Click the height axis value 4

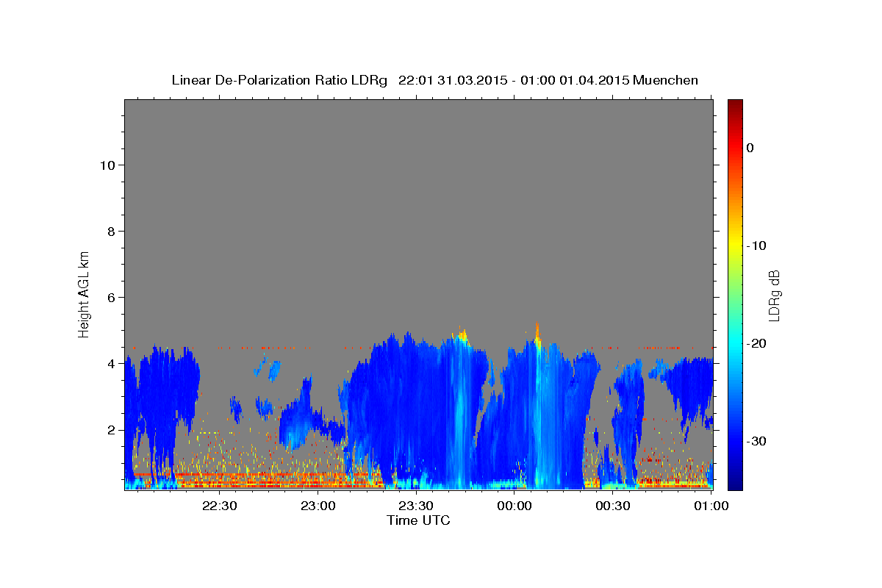click(110, 363)
